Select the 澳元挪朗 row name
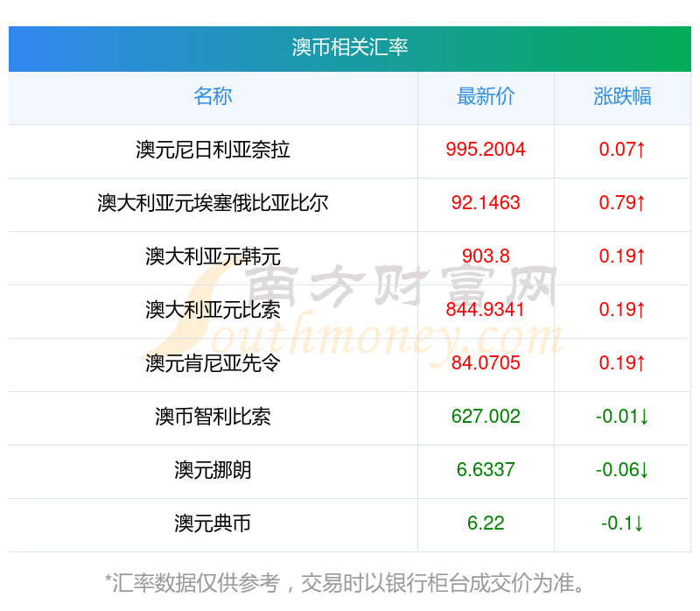This screenshot has width=700, height=611. [x=213, y=470]
